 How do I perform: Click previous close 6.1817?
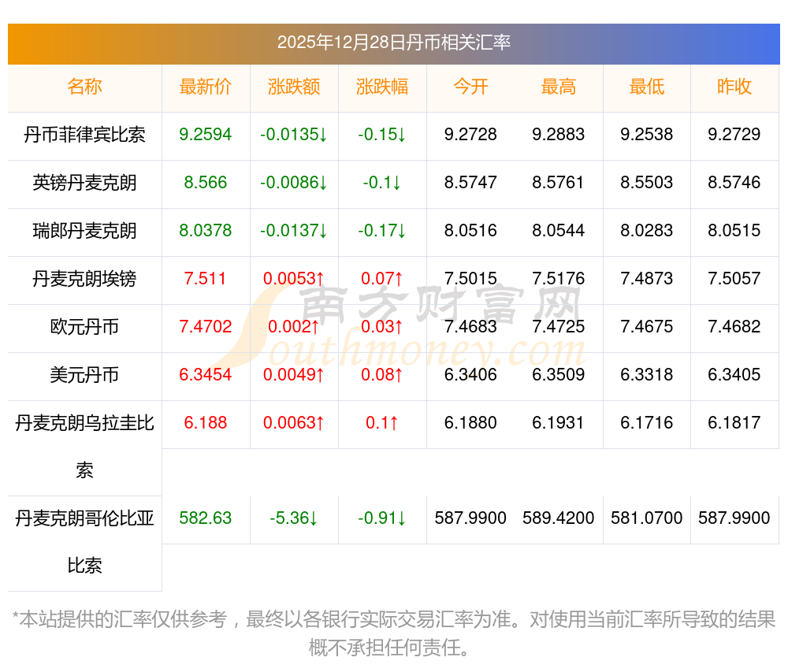(x=734, y=423)
